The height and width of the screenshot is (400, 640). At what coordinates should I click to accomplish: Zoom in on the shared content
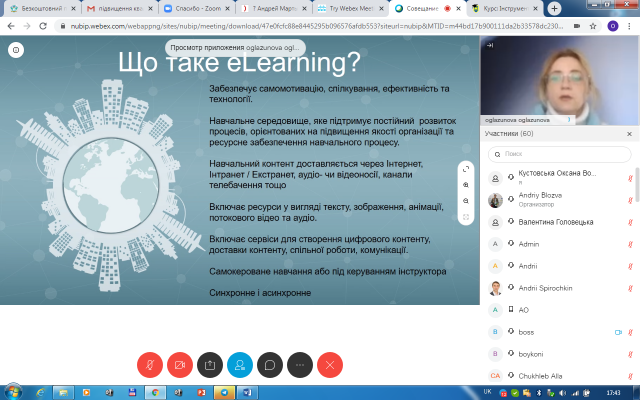(466, 185)
